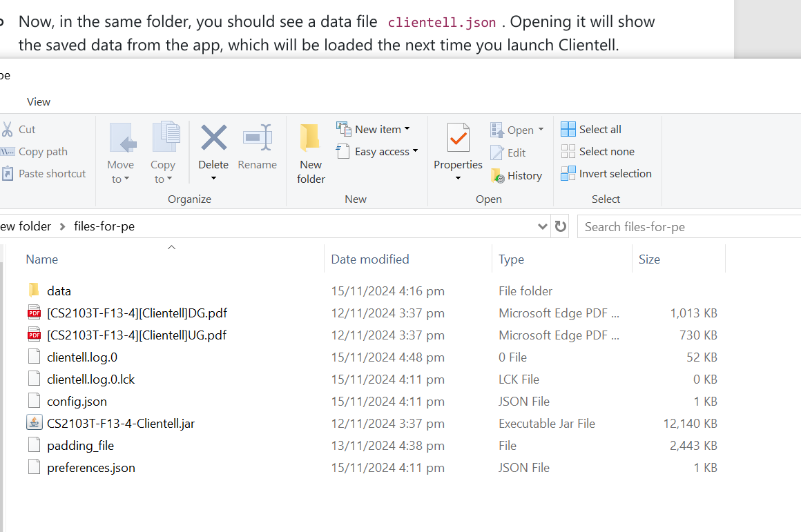Image resolution: width=801 pixels, height=532 pixels.
Task: Click the Select none icon
Action: click(568, 151)
